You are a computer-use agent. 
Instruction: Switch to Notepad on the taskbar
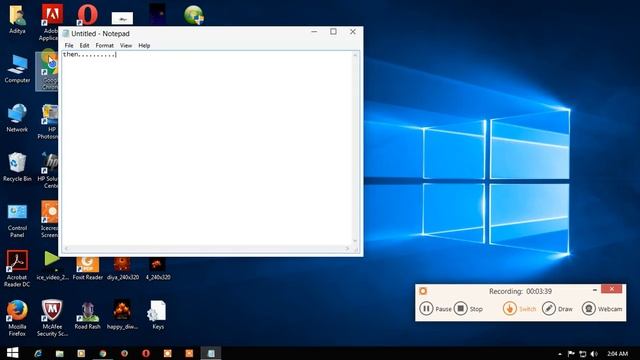[x=211, y=353]
